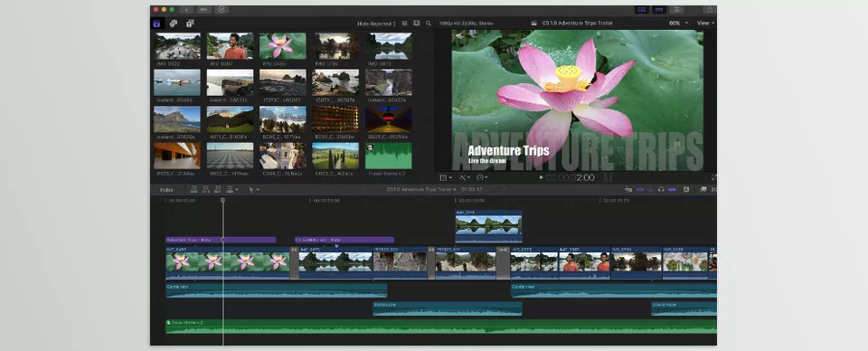868x351 pixels.
Task: Open the Keyword Editor key icon
Action: point(203,9)
